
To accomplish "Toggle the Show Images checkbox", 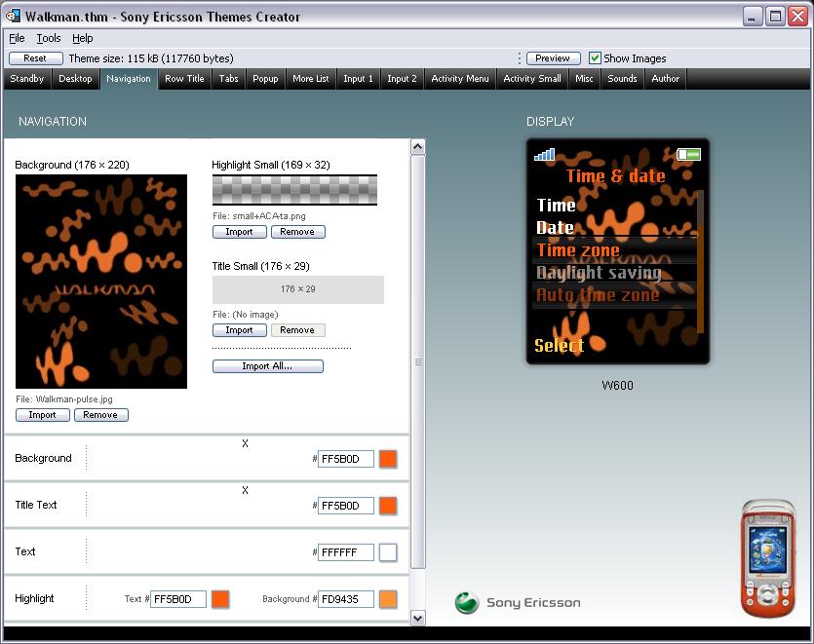I will point(595,58).
